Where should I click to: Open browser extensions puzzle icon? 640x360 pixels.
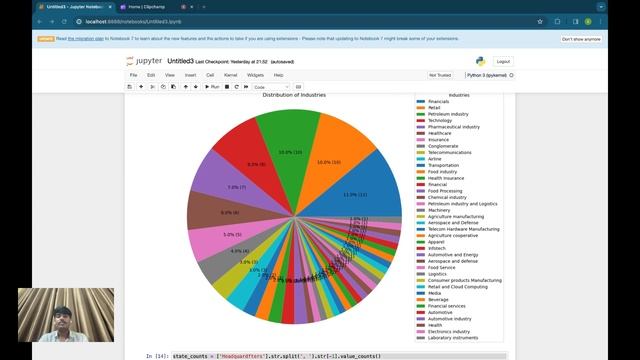point(557,22)
